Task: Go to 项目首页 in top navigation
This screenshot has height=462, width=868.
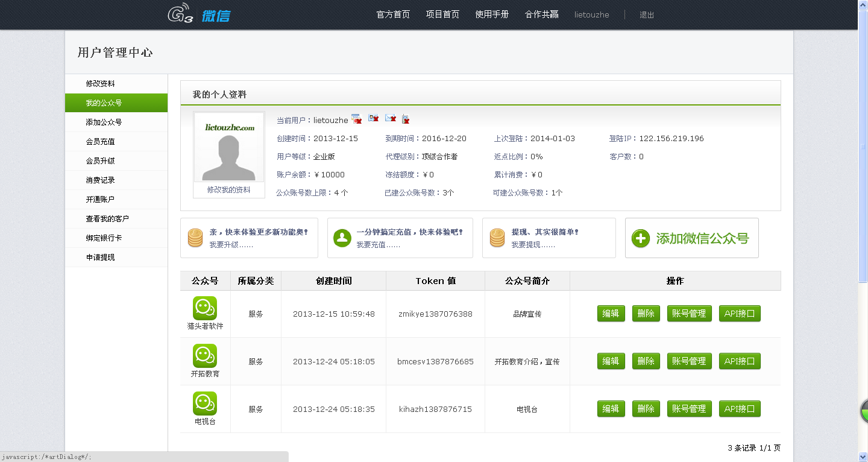Action: point(442,14)
